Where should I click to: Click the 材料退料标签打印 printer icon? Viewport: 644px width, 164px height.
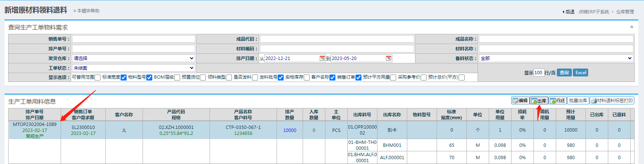click(594, 101)
